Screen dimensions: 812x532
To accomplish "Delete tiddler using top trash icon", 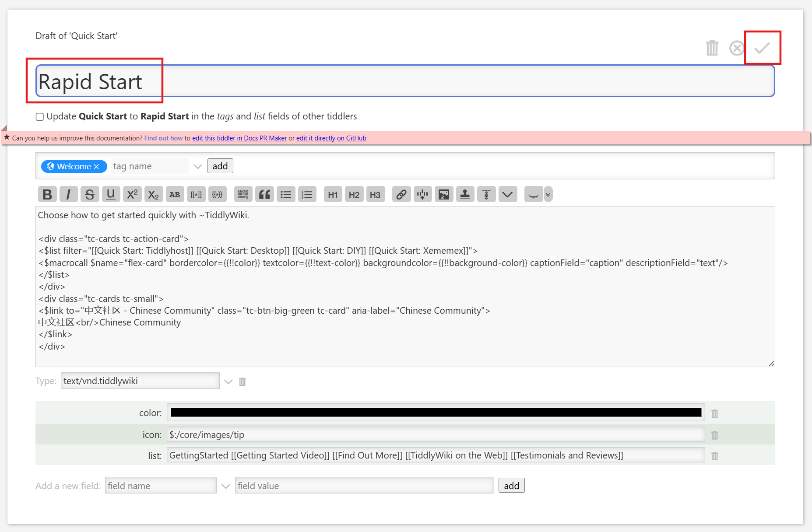I will [712, 48].
